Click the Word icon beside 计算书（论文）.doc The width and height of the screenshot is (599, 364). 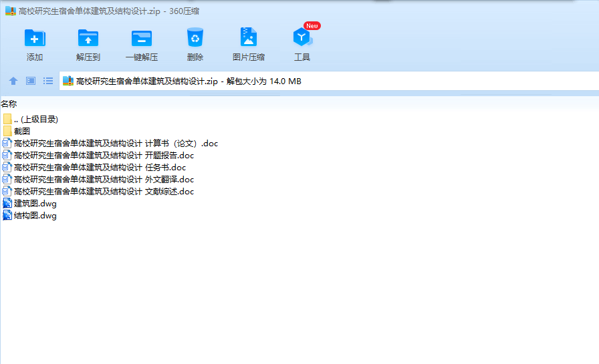(x=7, y=144)
